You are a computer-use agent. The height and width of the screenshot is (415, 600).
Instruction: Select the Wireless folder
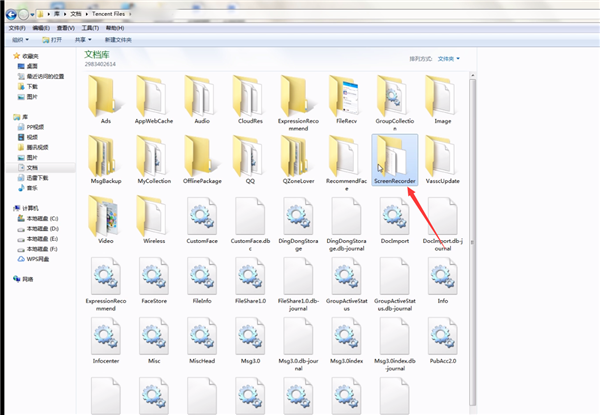tap(154, 220)
